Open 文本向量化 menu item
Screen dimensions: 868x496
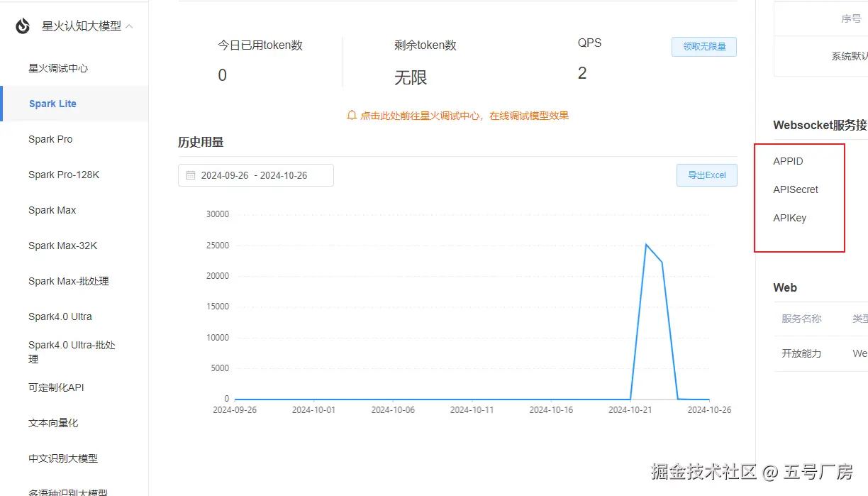click(53, 423)
